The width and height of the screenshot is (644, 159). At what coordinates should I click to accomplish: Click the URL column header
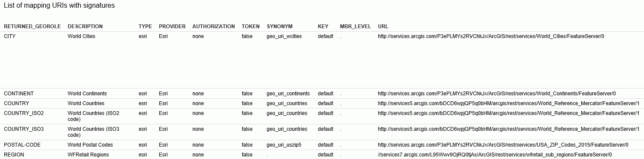[x=383, y=26]
